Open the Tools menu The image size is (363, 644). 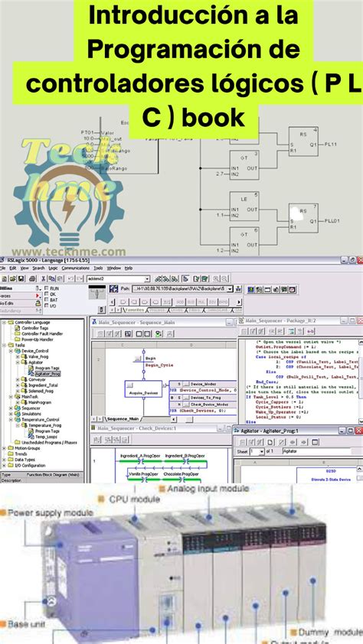tap(98, 268)
